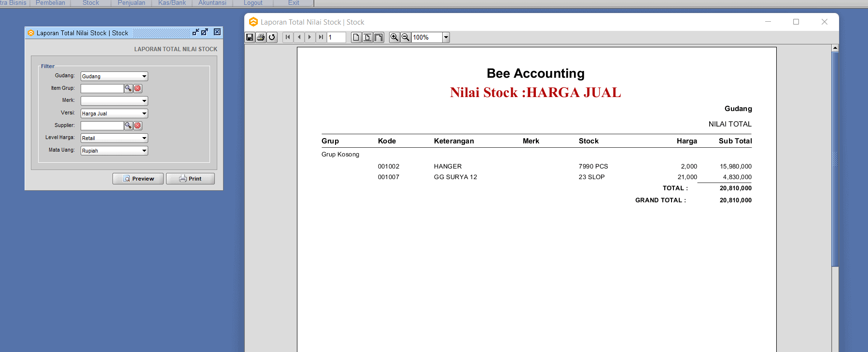Open the Level Harga dropdown showing Retail
This screenshot has width=868, height=352.
pyautogui.click(x=144, y=138)
